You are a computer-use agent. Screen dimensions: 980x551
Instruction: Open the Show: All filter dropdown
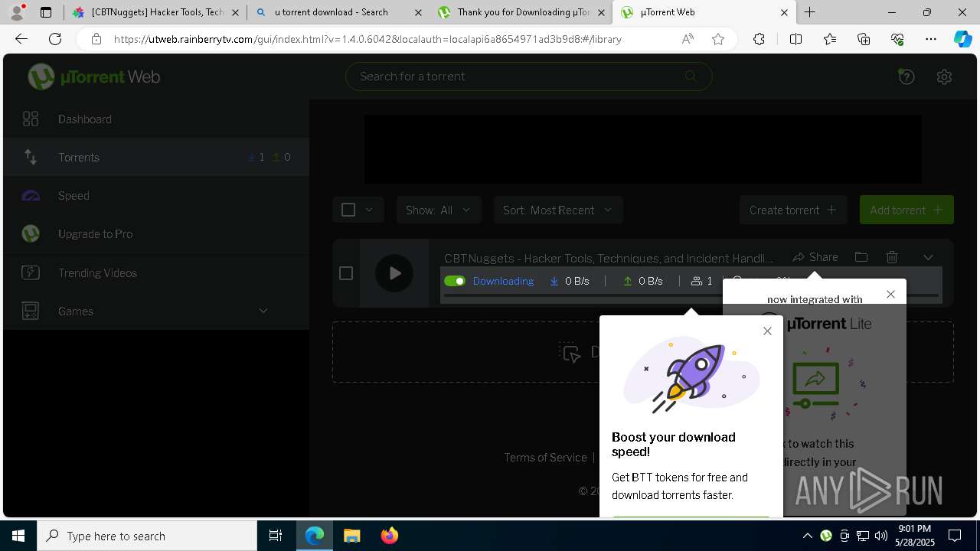[439, 210]
